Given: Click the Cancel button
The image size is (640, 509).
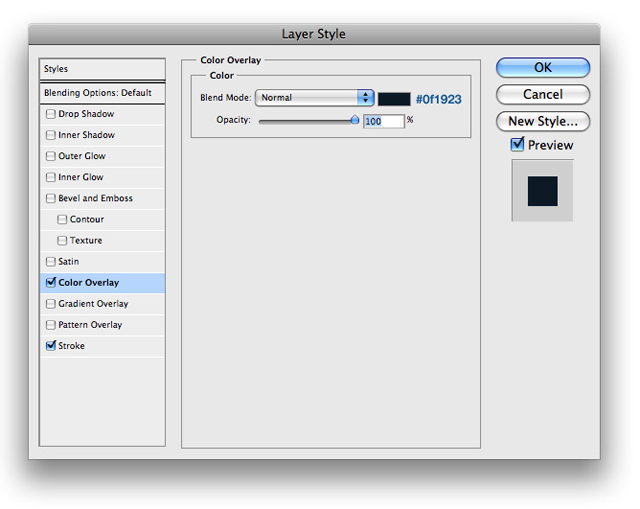Looking at the screenshot, I should (543, 94).
